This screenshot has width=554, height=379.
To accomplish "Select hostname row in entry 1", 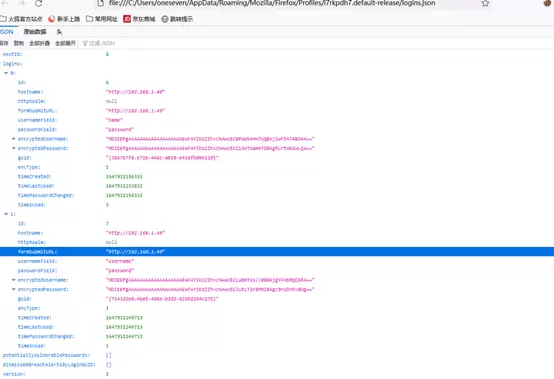I will point(277,233).
